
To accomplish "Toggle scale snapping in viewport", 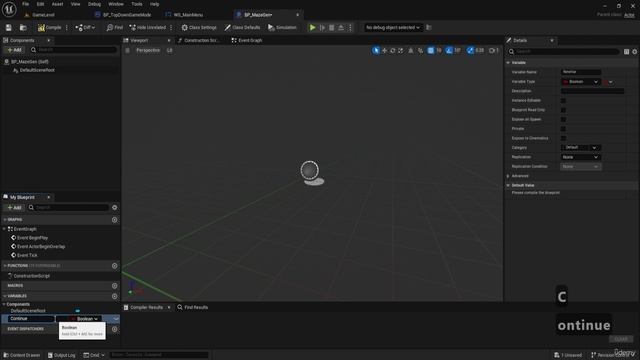I will [x=470, y=51].
